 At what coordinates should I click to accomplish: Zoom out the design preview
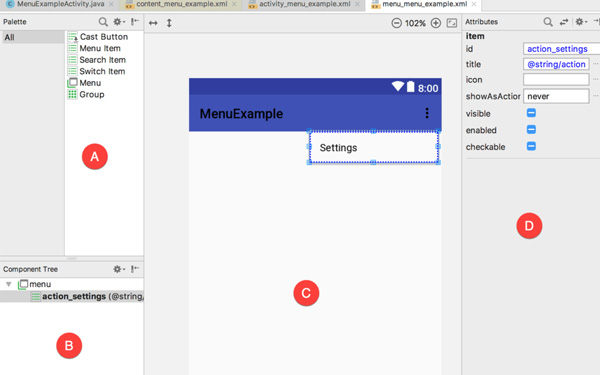(x=396, y=23)
